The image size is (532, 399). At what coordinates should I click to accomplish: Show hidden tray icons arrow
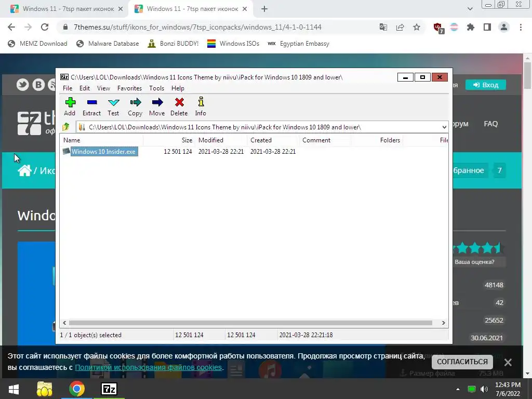[x=458, y=389]
